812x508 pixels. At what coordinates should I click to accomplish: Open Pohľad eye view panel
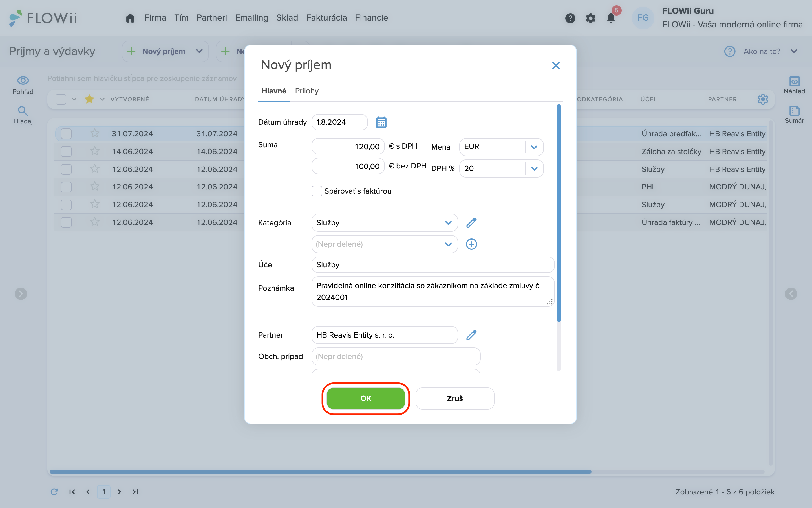tap(23, 85)
